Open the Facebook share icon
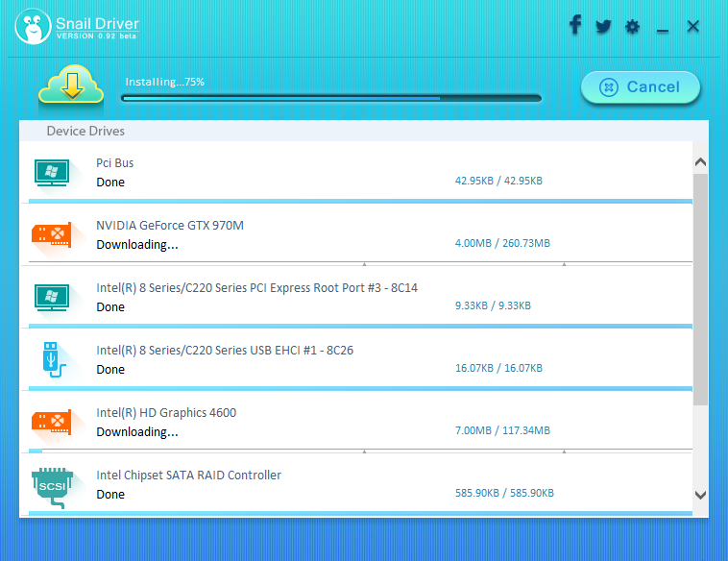 click(575, 25)
